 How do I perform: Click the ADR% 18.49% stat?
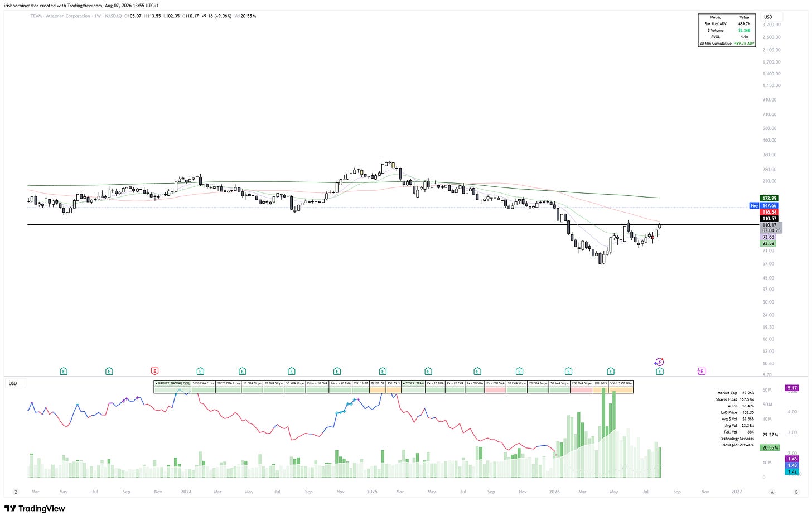coord(741,406)
